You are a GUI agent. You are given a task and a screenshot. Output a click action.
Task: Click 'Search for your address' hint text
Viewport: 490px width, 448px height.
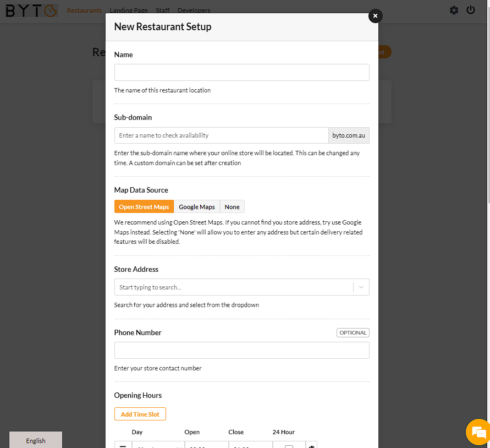[186, 305]
